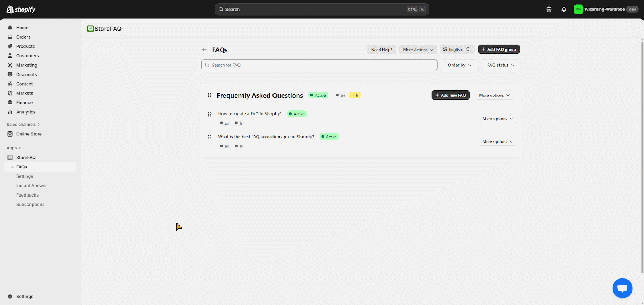Open the Order by dropdown
Screen dimensions: 644x305
[459, 65]
